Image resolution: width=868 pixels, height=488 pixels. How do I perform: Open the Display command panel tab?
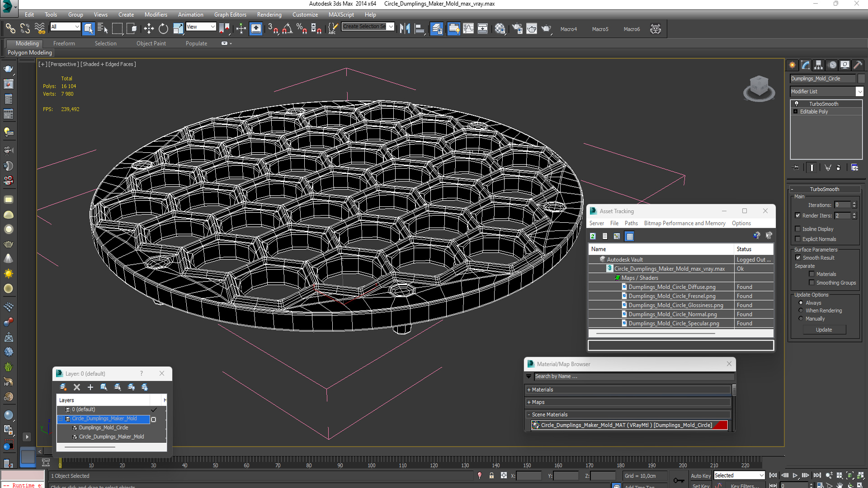(x=845, y=65)
